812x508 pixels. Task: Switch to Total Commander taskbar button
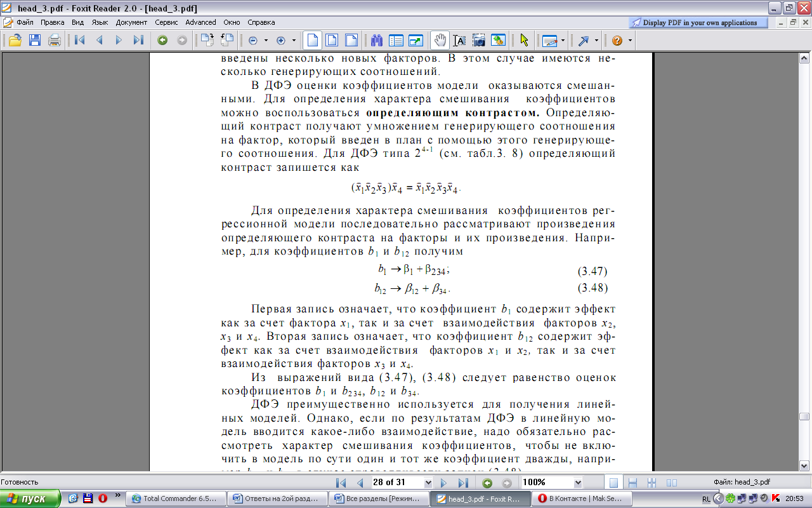click(177, 498)
